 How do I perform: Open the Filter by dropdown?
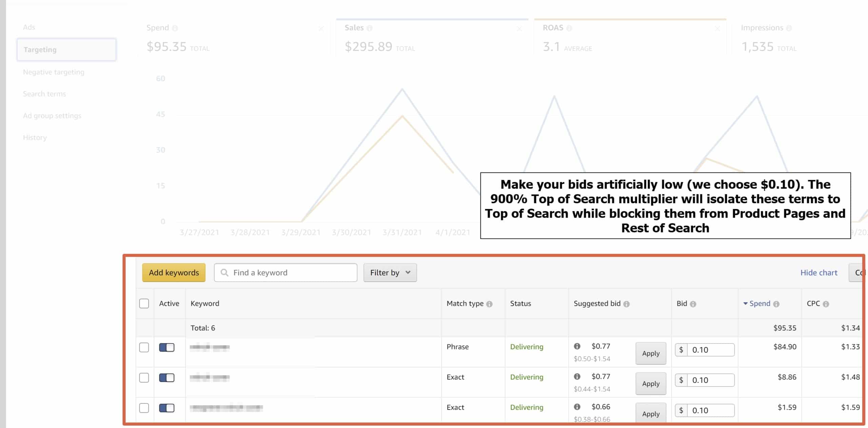(390, 273)
